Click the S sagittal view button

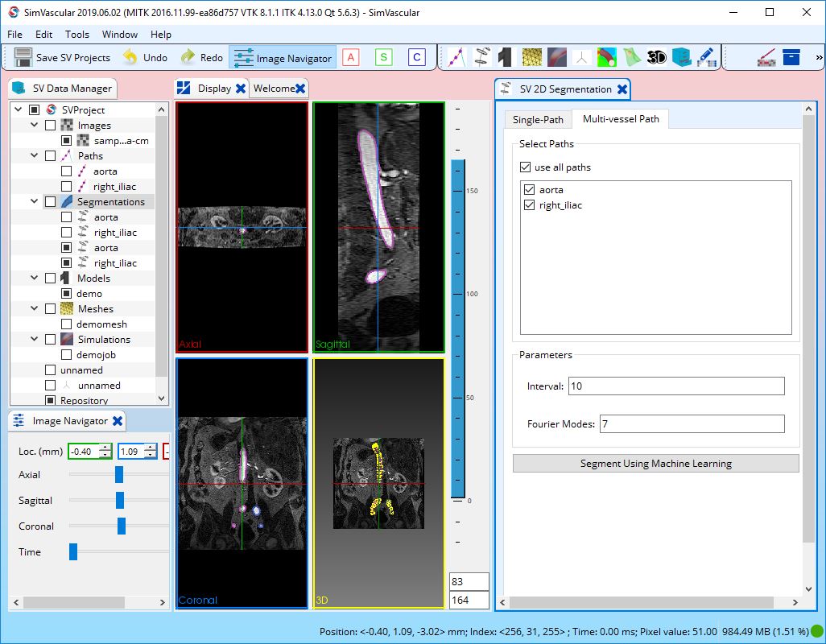point(382,57)
